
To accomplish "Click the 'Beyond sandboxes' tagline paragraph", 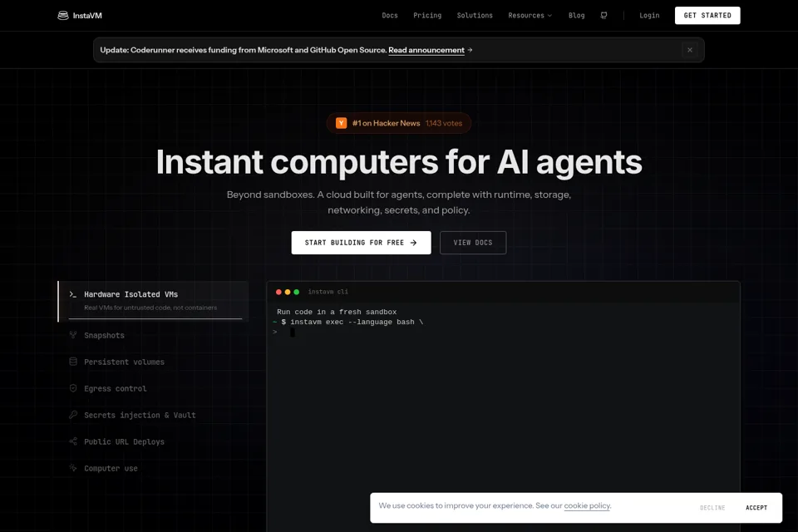I will coord(399,202).
